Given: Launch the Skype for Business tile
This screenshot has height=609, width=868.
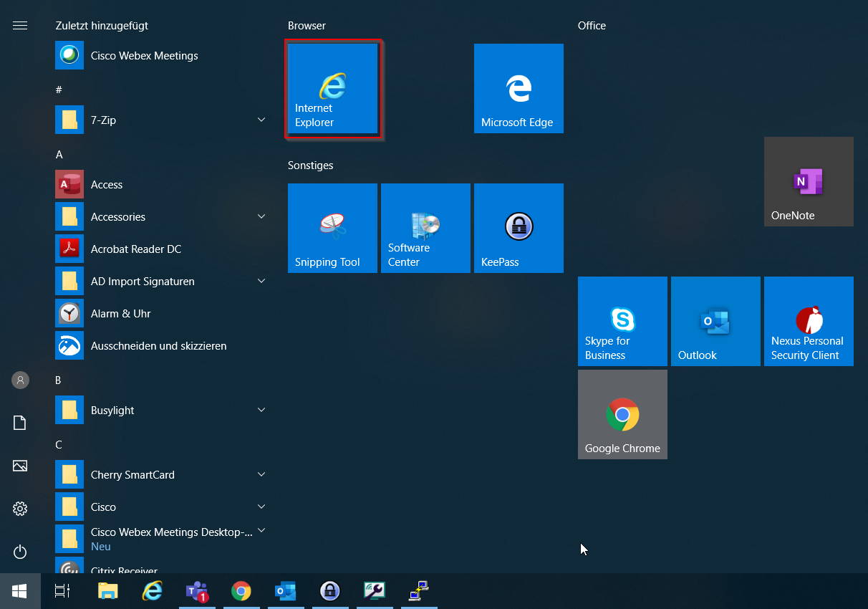Looking at the screenshot, I should (622, 321).
